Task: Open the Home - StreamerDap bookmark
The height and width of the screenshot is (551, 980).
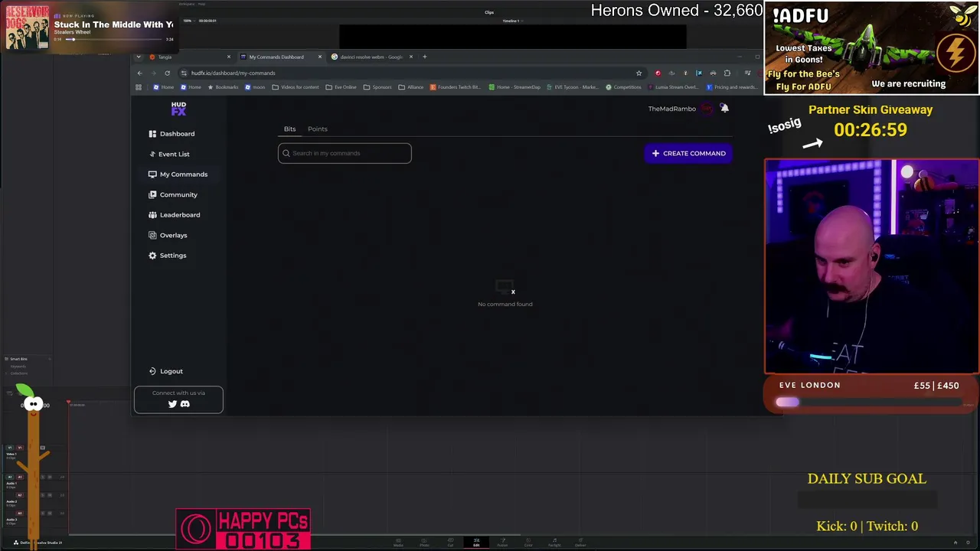Action: click(x=514, y=87)
